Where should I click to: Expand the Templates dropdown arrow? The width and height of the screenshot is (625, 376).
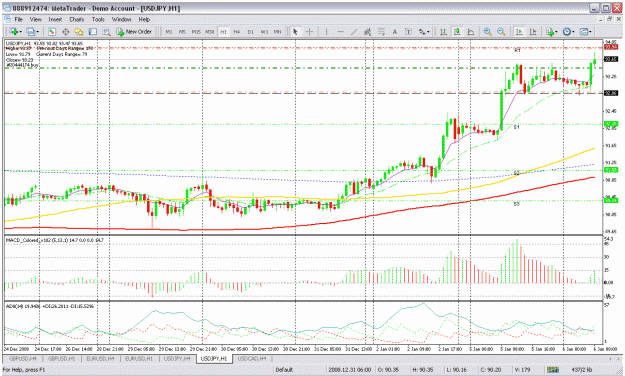(590, 32)
